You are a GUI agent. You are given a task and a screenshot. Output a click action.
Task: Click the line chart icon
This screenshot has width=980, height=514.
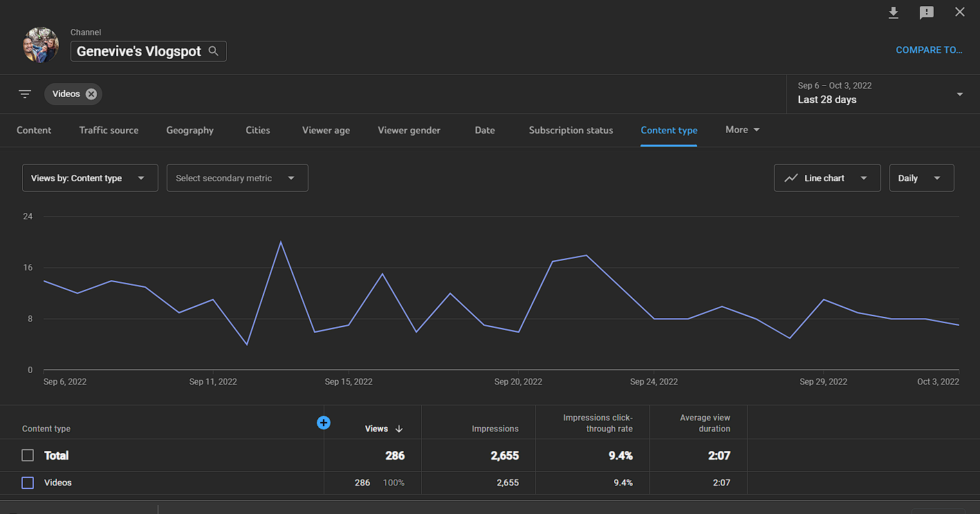coord(791,178)
